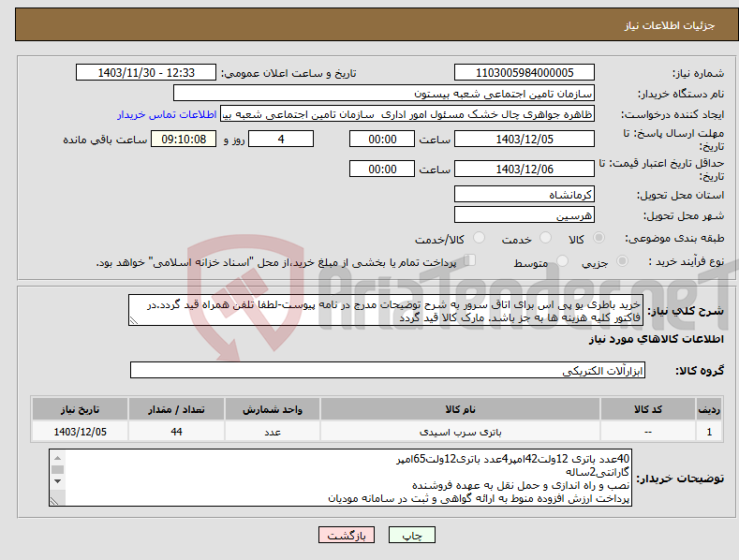Click the buyer notes text area
The width and height of the screenshot is (739, 560).
click(340, 478)
